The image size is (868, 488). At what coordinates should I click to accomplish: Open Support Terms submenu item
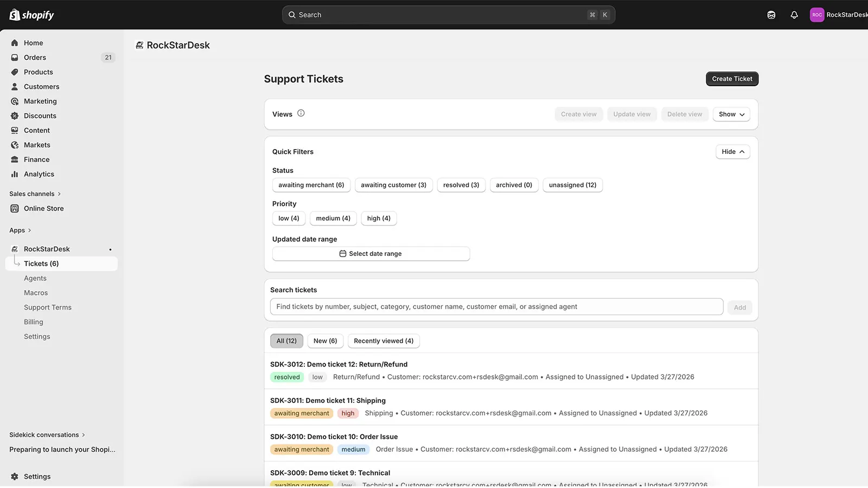click(48, 308)
